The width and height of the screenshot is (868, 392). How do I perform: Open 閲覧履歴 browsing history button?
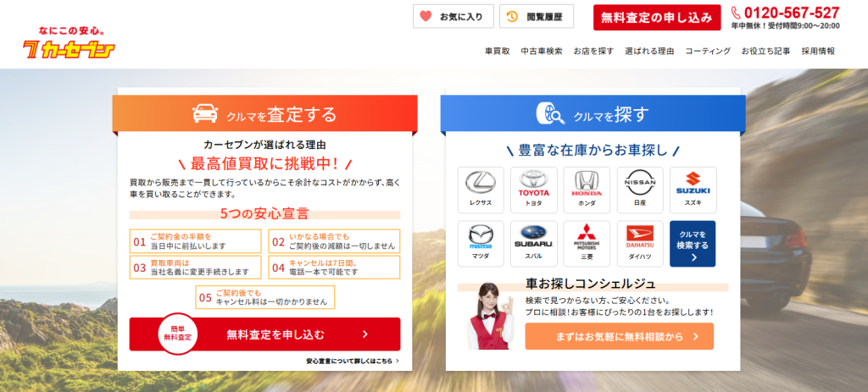537,16
